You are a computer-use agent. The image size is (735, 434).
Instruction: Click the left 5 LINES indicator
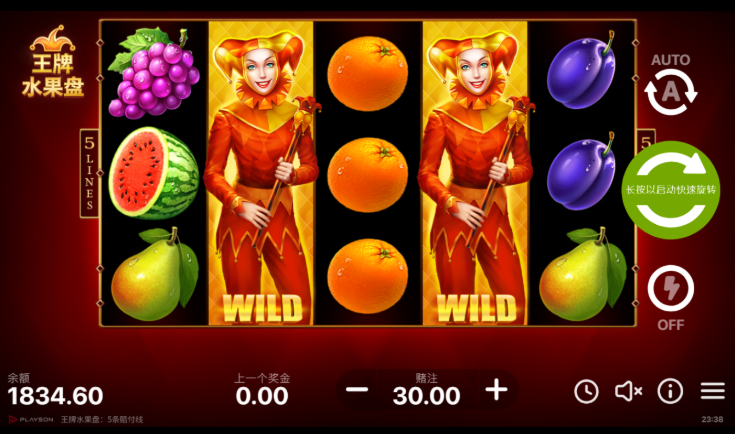click(90, 173)
